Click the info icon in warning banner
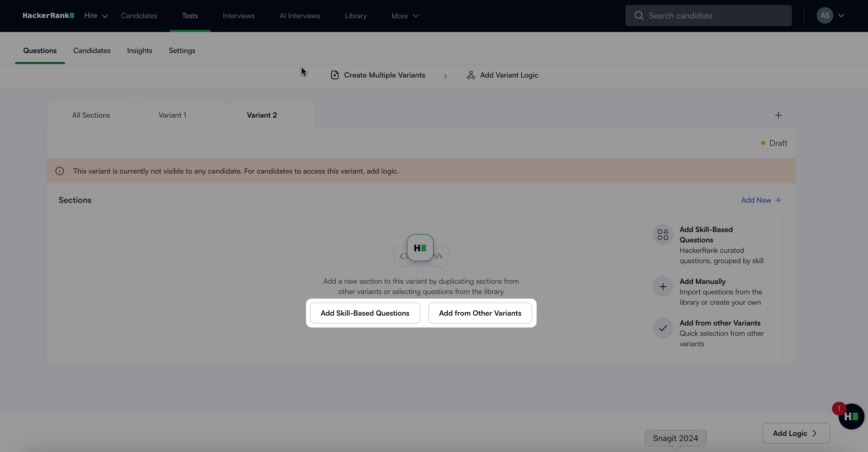The image size is (868, 452). [x=60, y=171]
